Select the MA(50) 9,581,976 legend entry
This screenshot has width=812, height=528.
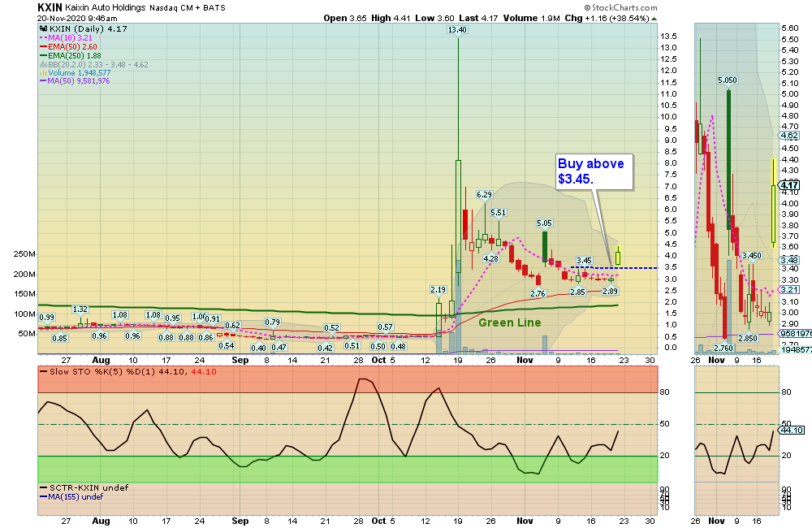tap(75, 81)
